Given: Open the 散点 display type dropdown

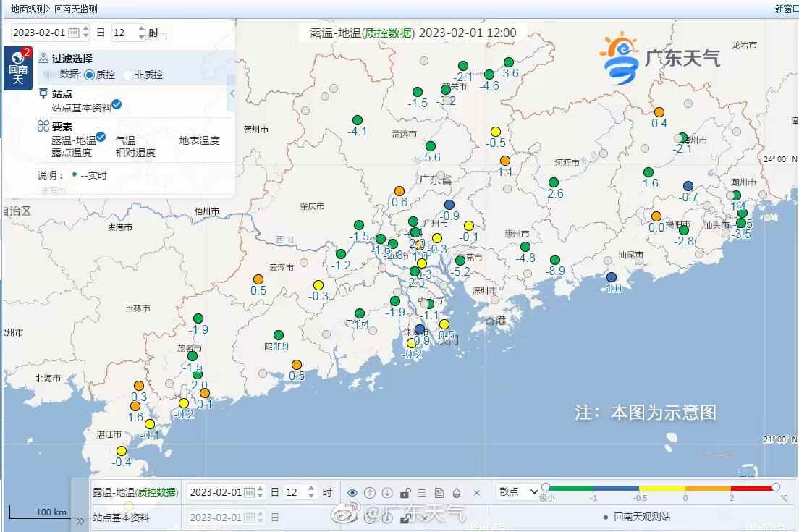Looking at the screenshot, I should [518, 491].
